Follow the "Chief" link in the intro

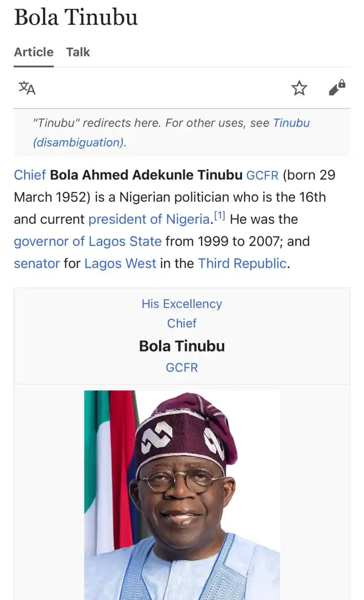(x=29, y=175)
